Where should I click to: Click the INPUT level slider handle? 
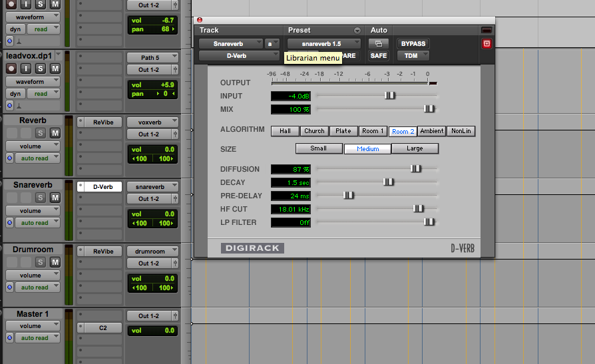click(390, 95)
